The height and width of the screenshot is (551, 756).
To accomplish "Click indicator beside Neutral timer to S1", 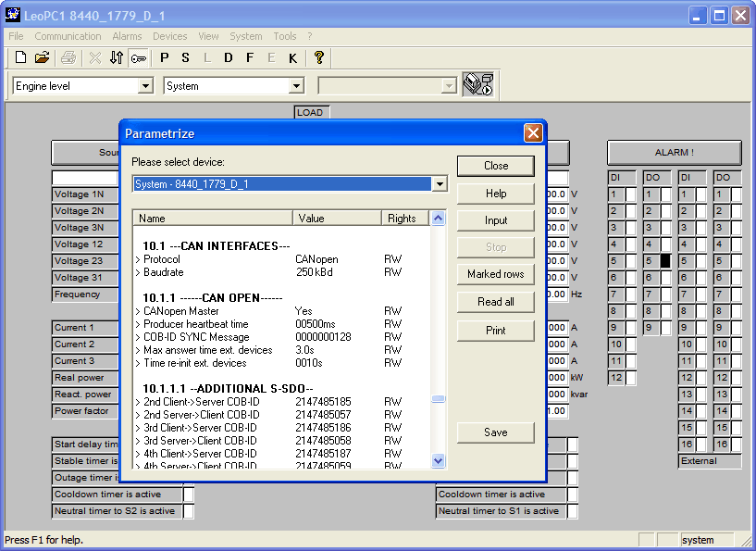I will [572, 511].
